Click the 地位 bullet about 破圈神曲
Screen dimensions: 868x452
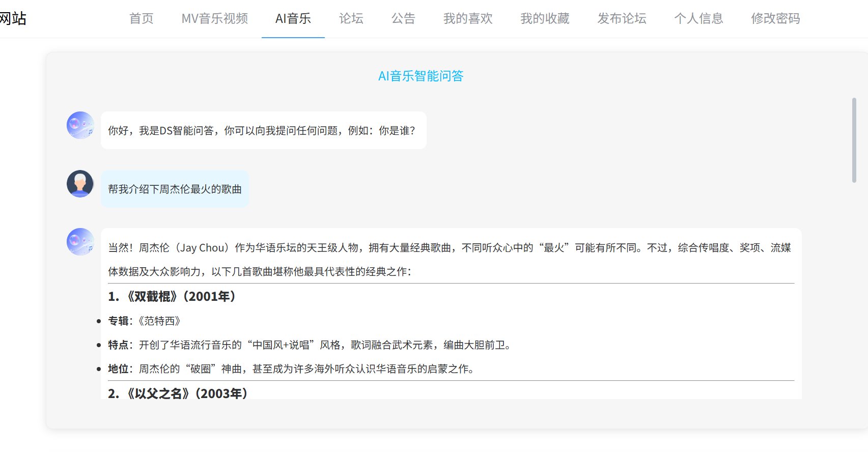[291, 369]
